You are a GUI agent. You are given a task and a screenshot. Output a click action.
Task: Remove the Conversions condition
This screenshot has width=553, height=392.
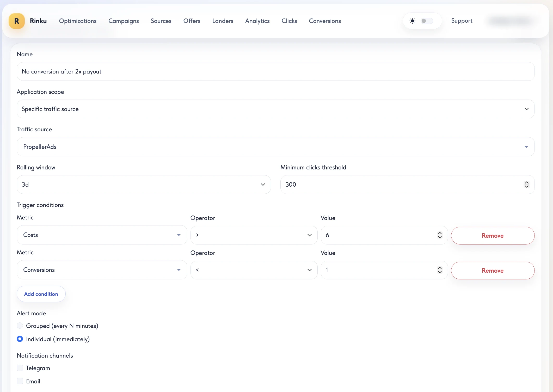click(x=493, y=271)
